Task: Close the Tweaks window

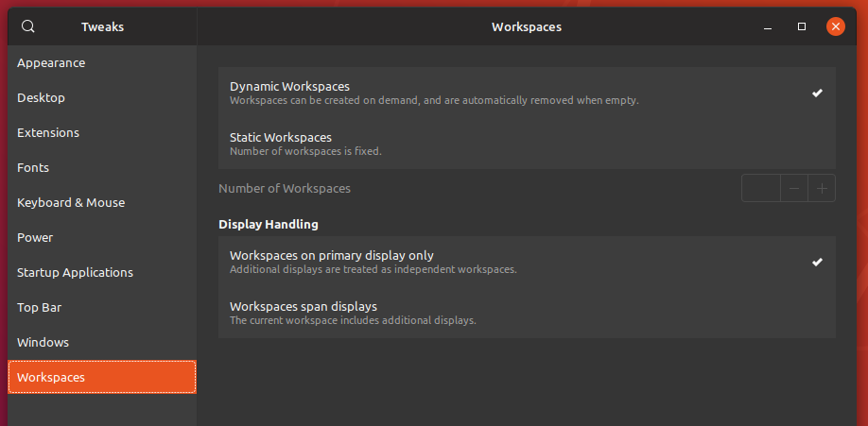Action: (x=835, y=26)
